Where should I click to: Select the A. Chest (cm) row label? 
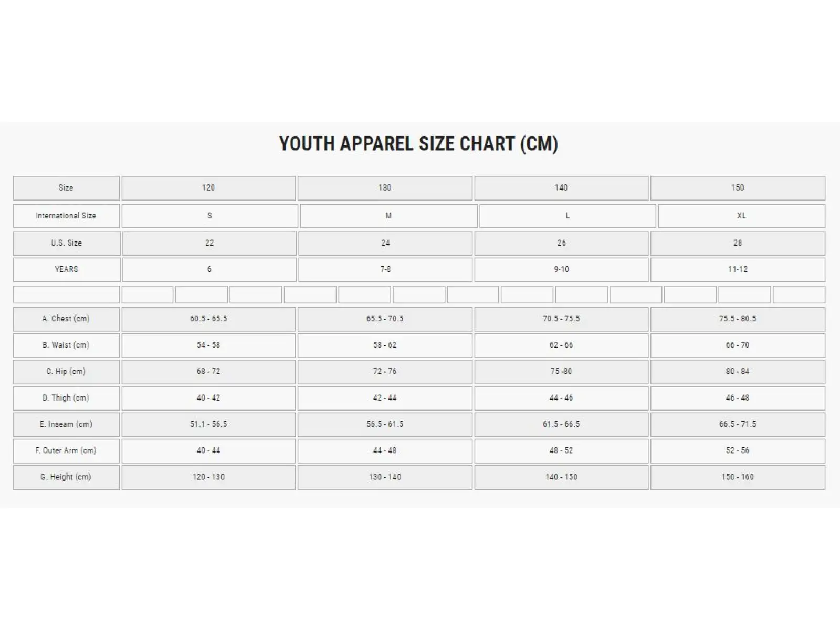click(66, 319)
